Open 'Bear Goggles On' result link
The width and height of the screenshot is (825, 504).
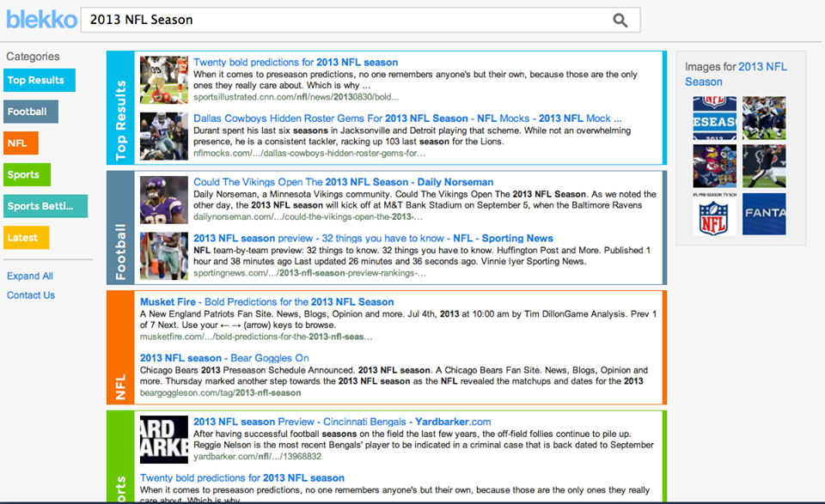click(x=224, y=358)
